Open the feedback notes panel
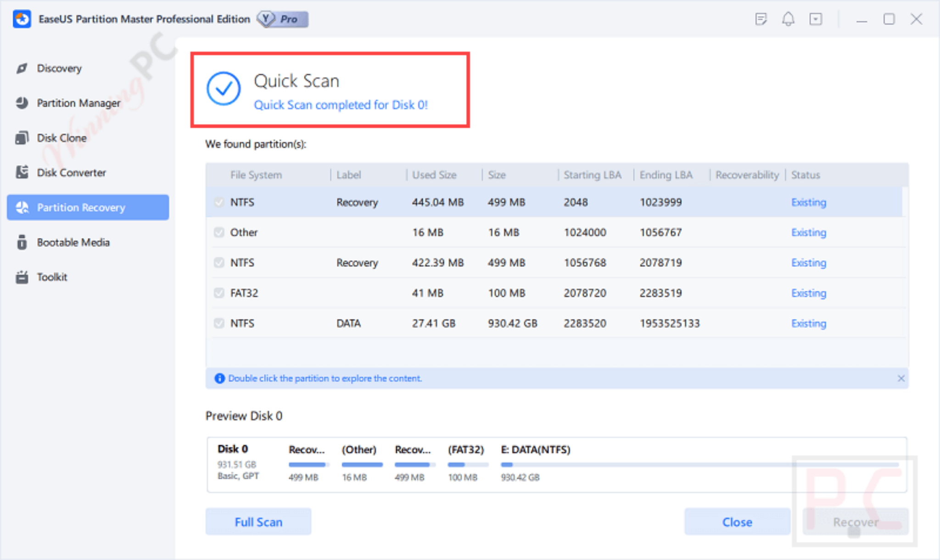The height and width of the screenshot is (560, 940). tap(761, 19)
